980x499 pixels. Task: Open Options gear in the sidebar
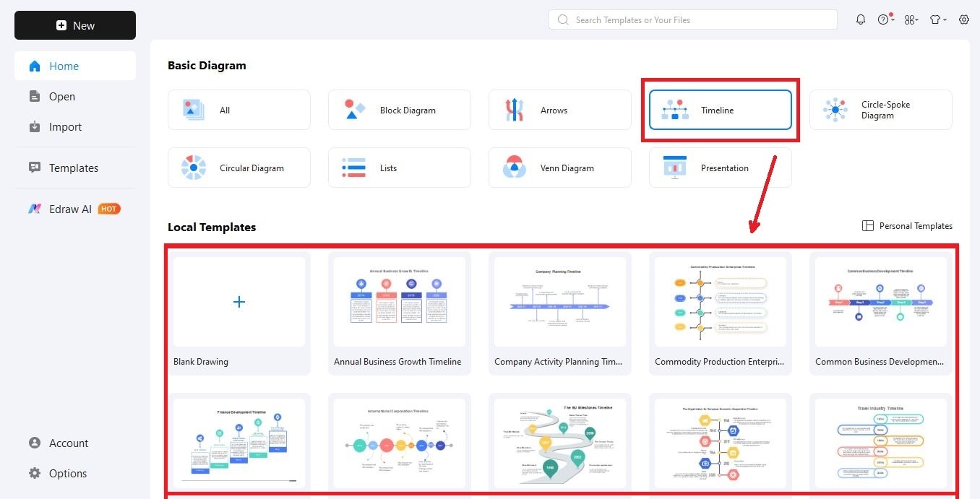[35, 473]
